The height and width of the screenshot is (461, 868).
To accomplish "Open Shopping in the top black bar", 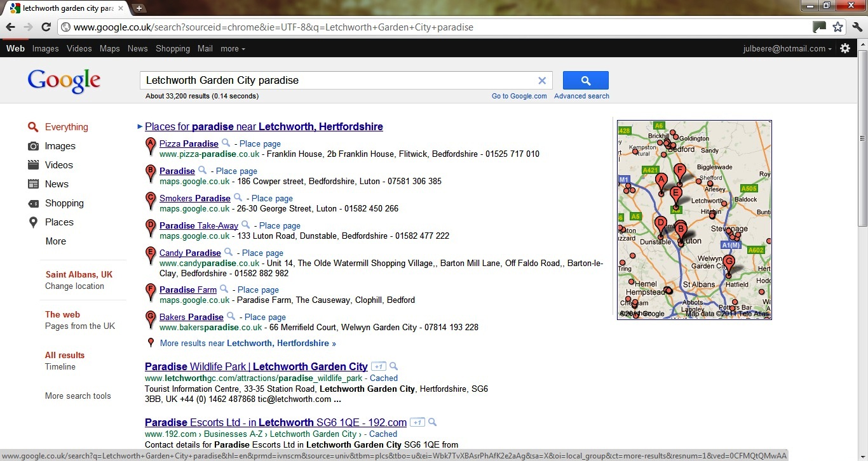I will coord(173,48).
